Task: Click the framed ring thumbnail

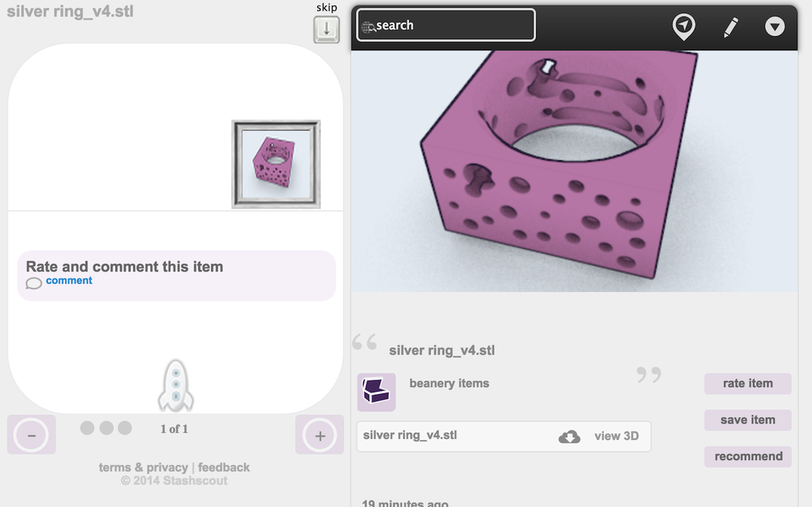Action: (x=276, y=164)
